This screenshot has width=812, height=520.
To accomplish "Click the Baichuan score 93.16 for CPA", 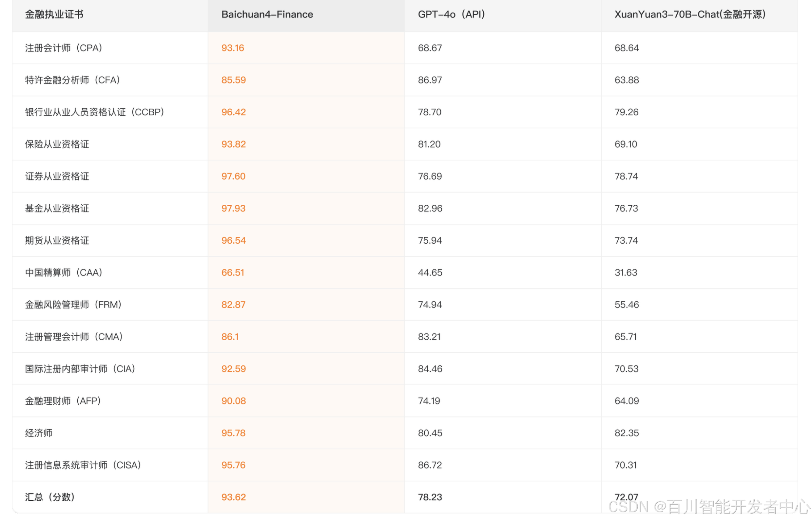I will coord(232,48).
